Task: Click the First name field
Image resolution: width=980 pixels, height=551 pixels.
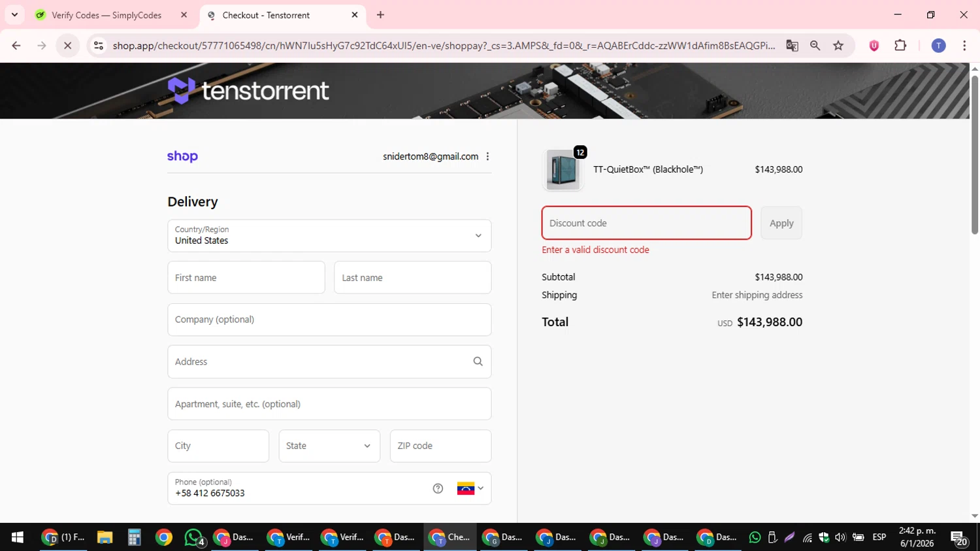Action: click(x=246, y=277)
